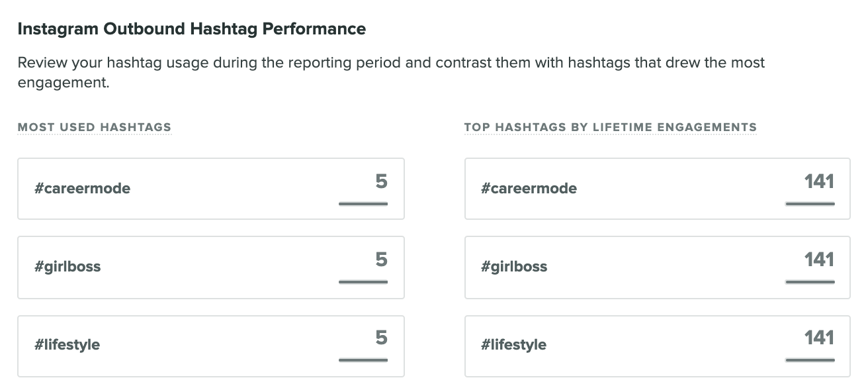Select #girlboss under Most Used Hashtags
The width and height of the screenshot is (868, 388).
click(x=67, y=267)
